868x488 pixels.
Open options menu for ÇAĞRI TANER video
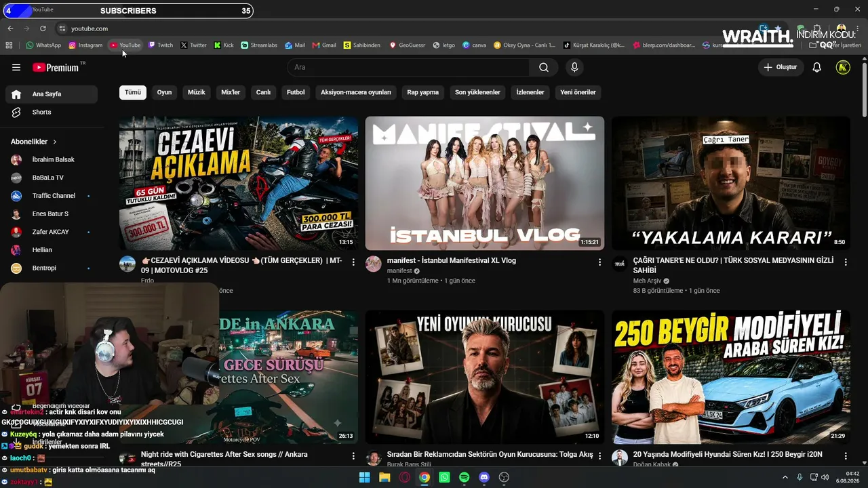846,262
